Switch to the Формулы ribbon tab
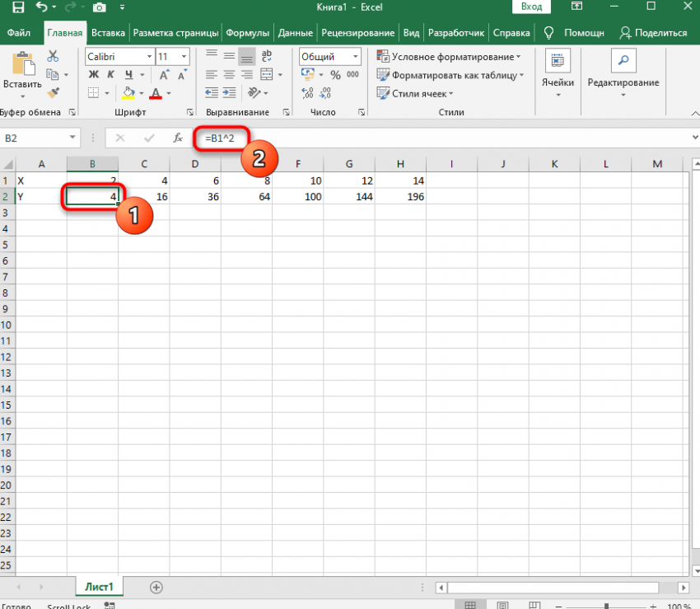This screenshot has height=609, width=700. tap(247, 33)
